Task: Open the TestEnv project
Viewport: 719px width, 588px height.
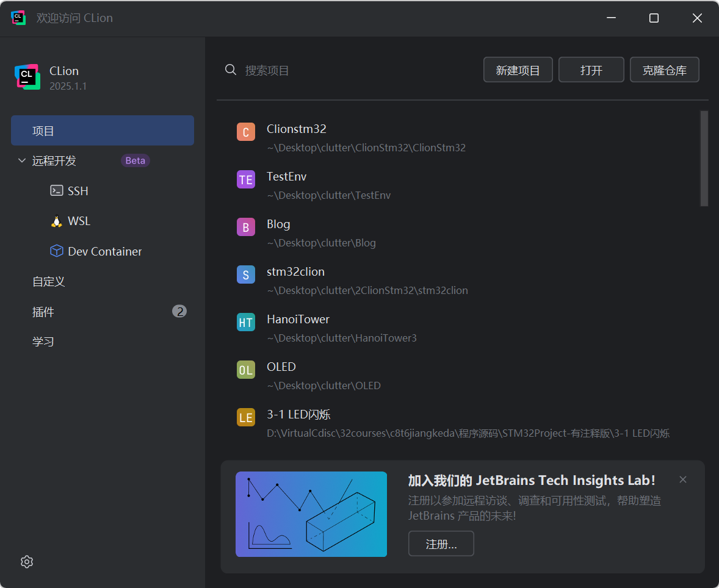Action: pyautogui.click(x=287, y=176)
